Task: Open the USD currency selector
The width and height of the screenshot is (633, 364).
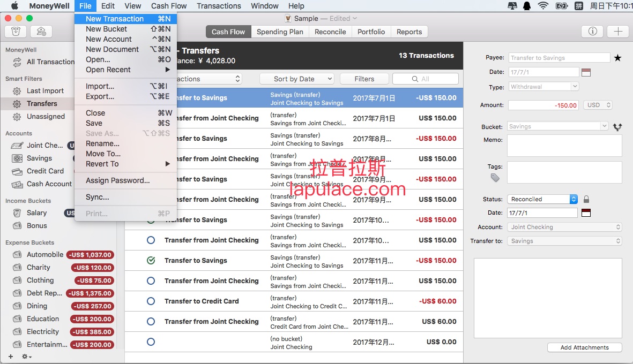Action: [x=598, y=105]
